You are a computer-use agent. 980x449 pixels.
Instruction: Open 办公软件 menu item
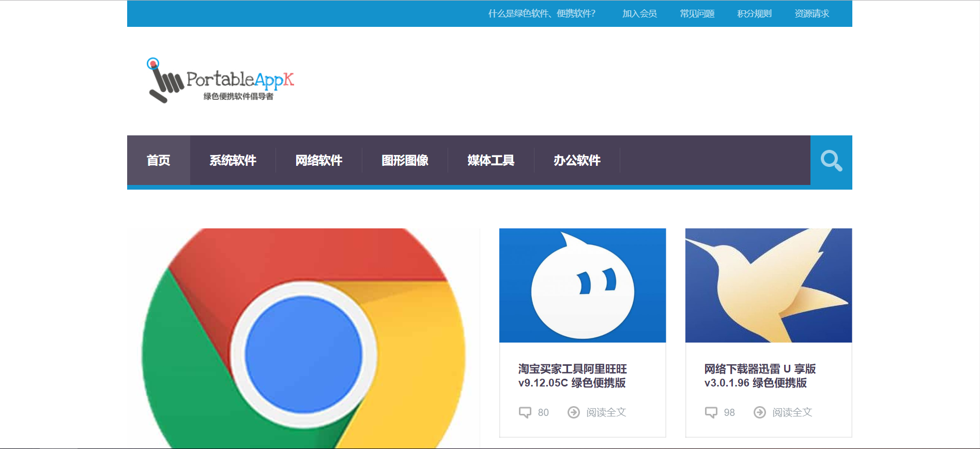pos(577,161)
